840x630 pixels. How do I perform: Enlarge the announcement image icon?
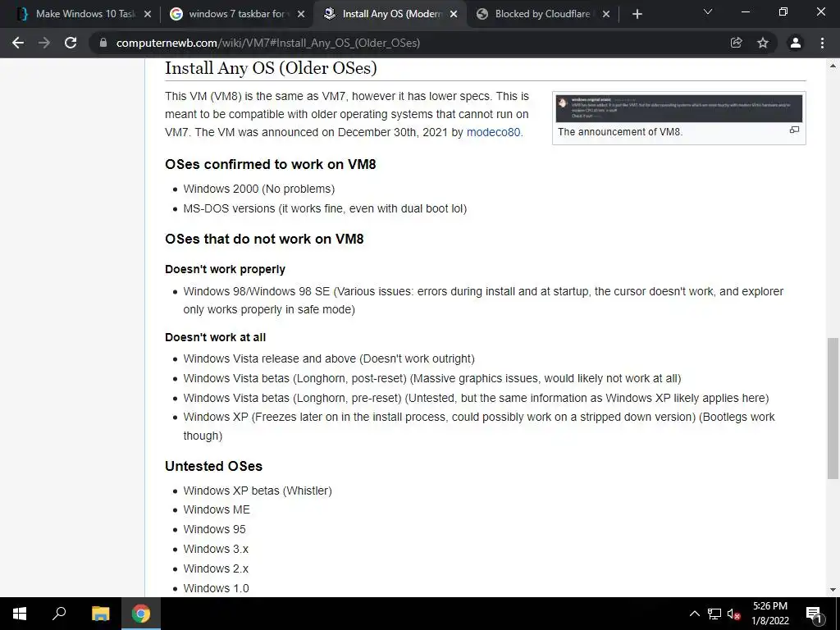coord(794,130)
